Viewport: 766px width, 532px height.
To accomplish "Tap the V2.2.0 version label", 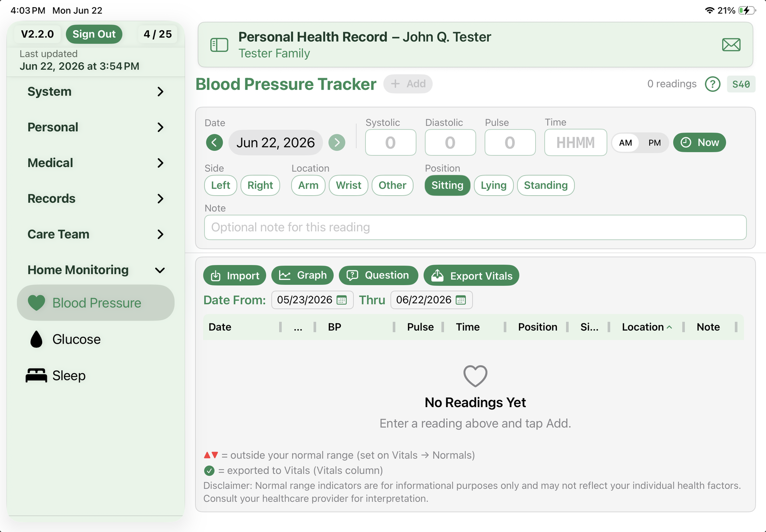I will [37, 34].
